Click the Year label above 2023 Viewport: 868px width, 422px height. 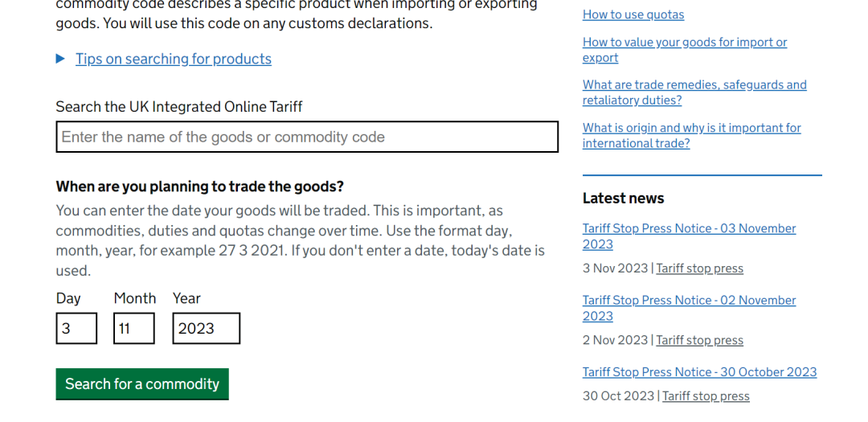186,298
